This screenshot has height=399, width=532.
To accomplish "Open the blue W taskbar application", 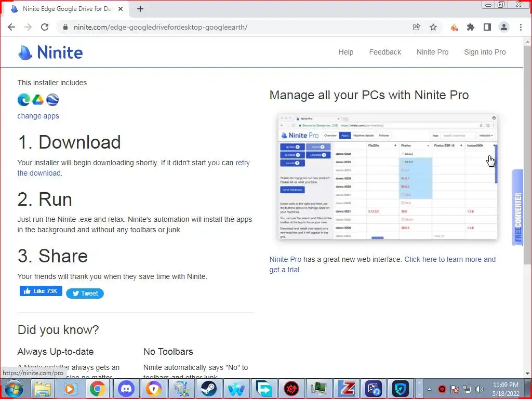I will 236,389.
